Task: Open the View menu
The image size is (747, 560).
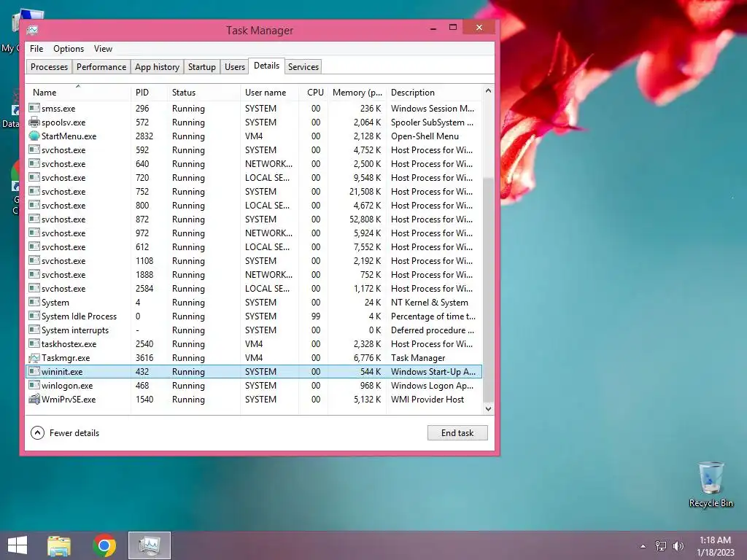Action: coord(103,49)
